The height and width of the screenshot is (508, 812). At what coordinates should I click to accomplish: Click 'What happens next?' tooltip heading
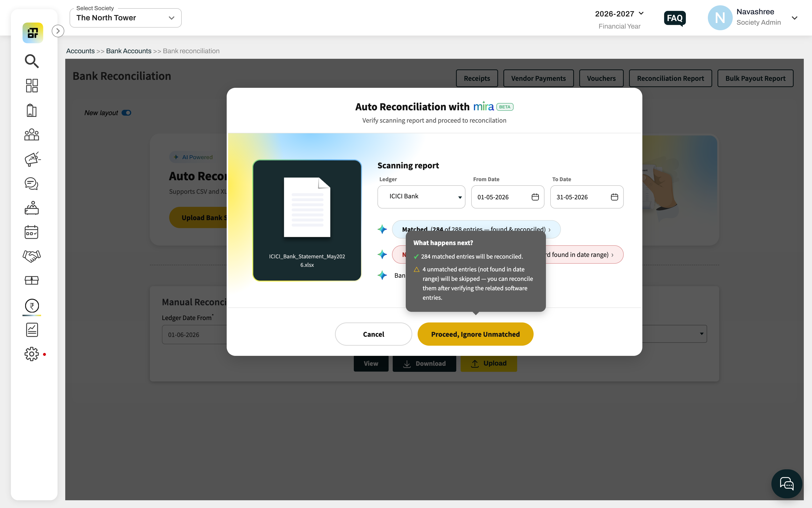point(443,243)
